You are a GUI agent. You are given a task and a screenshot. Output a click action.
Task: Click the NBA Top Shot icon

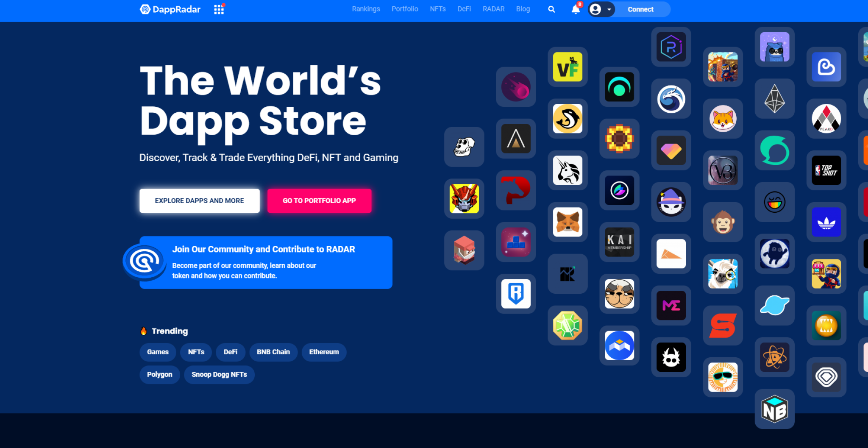[826, 170]
